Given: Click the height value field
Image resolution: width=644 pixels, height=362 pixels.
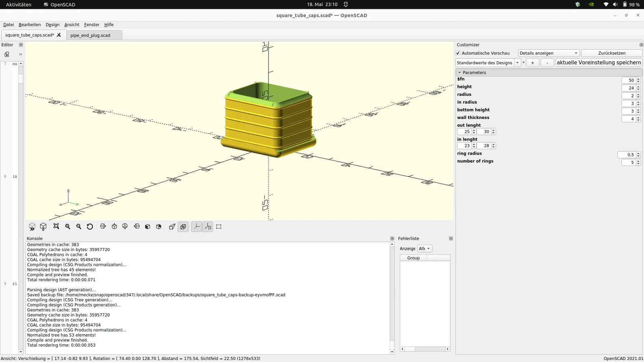Looking at the screenshot, I should 629,88.
